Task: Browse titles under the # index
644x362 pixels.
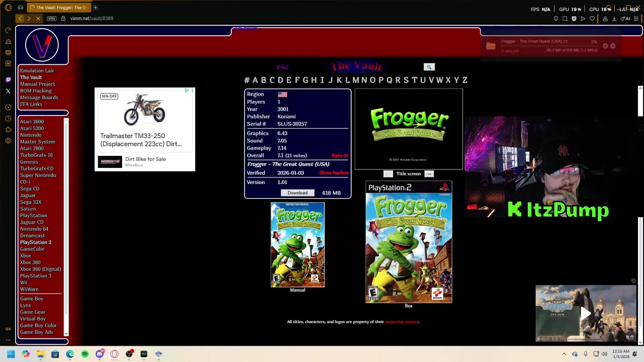Action: (247, 80)
